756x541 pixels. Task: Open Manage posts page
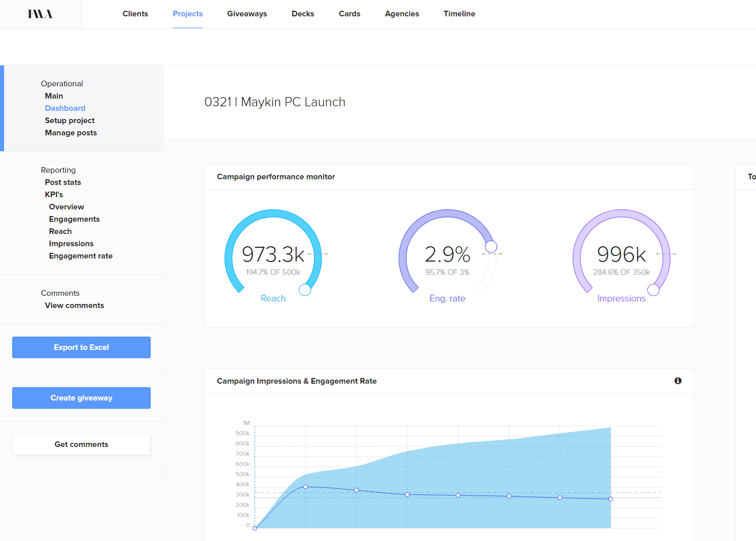tap(71, 133)
